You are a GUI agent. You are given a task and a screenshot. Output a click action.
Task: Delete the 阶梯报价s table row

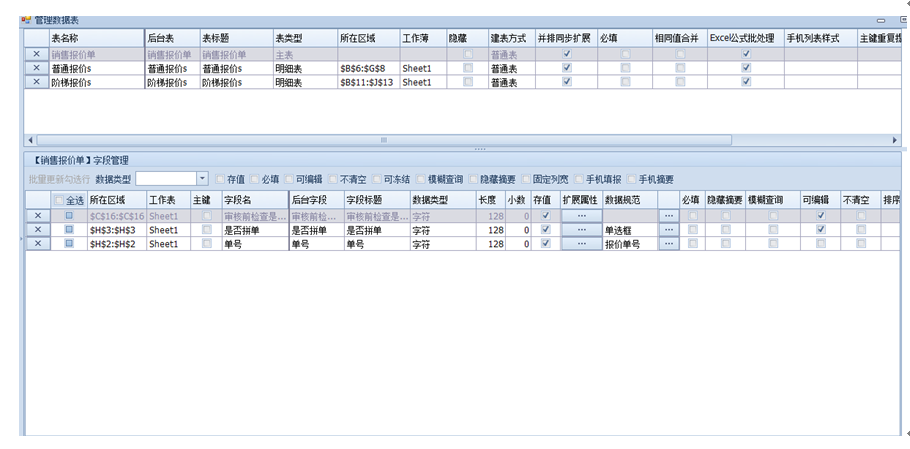tap(36, 83)
